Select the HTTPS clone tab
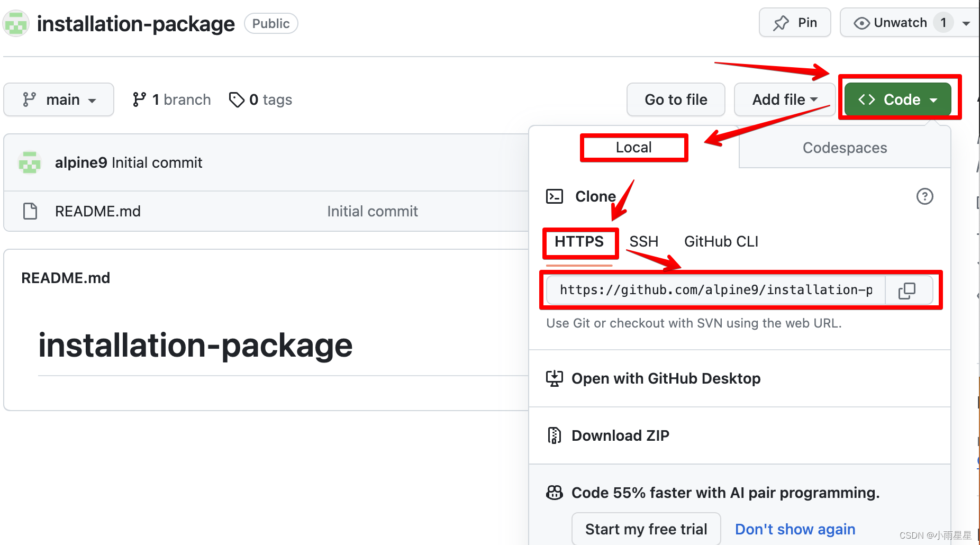The height and width of the screenshot is (545, 980). pos(579,242)
